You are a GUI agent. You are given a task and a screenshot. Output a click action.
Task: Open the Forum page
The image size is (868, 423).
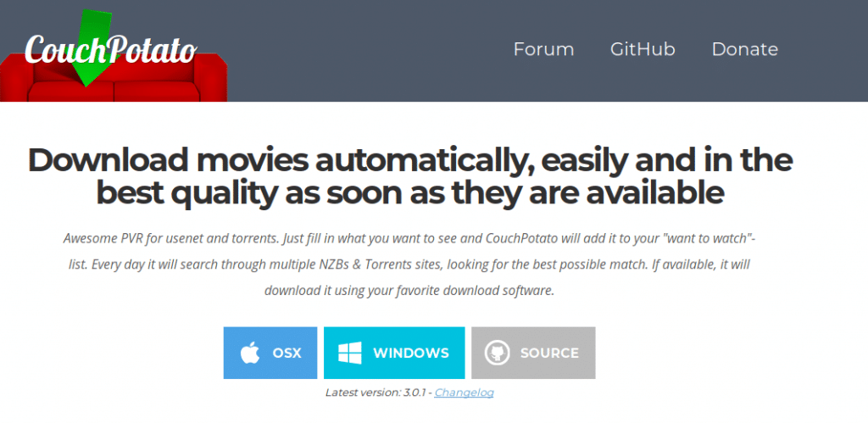[543, 49]
